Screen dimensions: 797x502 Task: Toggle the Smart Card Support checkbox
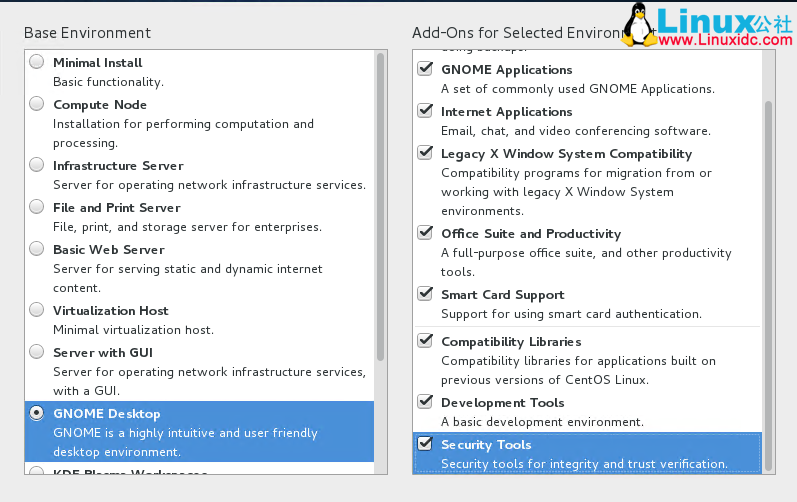tap(425, 294)
